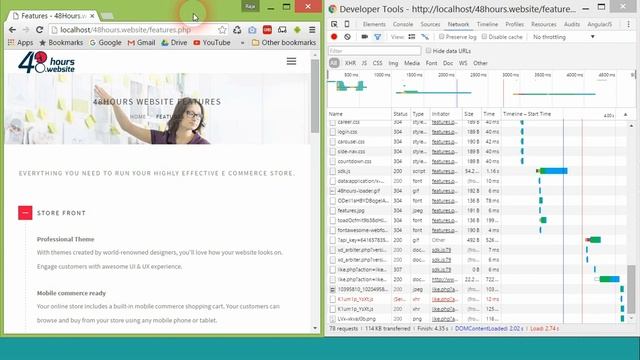Enable the Preserve log checkbox
Image resolution: width=640 pixels, height=360 pixels.
click(x=441, y=37)
